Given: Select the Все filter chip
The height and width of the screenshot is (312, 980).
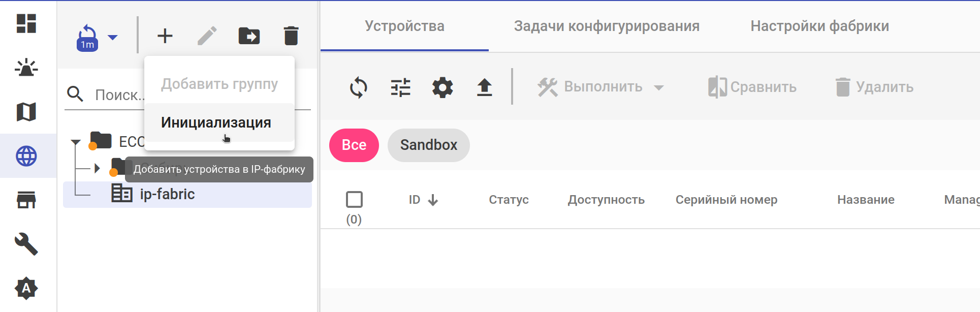Looking at the screenshot, I should point(354,145).
